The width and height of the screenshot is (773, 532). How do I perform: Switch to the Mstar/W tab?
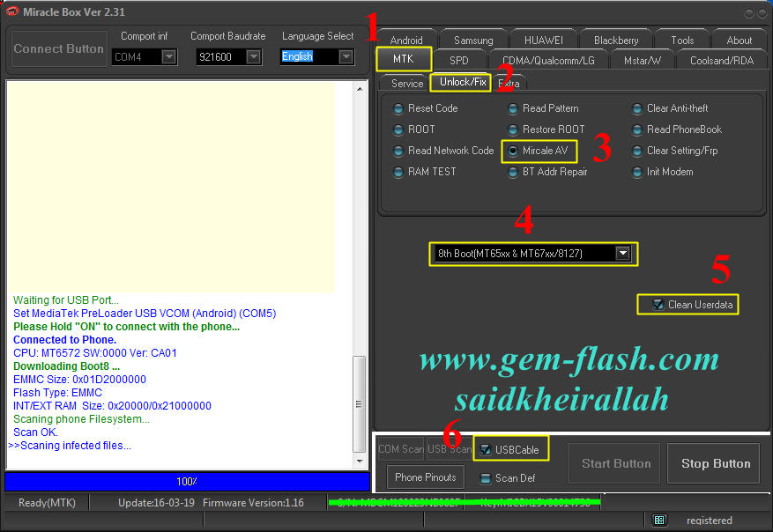(x=642, y=60)
